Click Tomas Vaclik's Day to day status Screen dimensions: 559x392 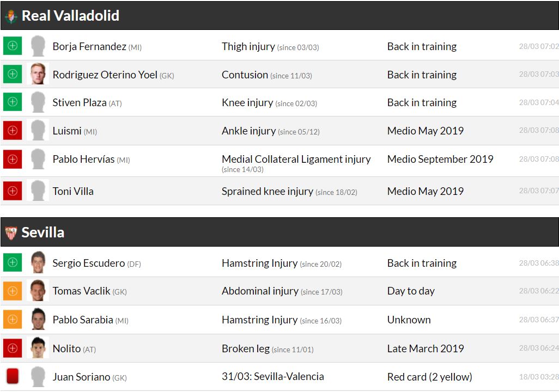point(411,291)
